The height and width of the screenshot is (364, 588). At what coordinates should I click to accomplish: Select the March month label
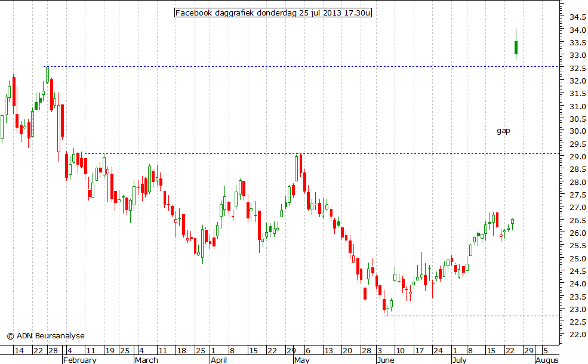tap(146, 360)
